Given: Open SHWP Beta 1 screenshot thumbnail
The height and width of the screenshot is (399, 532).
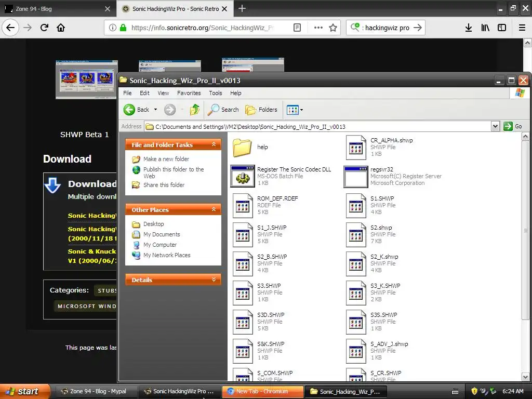Looking at the screenshot, I should pyautogui.click(x=87, y=79).
